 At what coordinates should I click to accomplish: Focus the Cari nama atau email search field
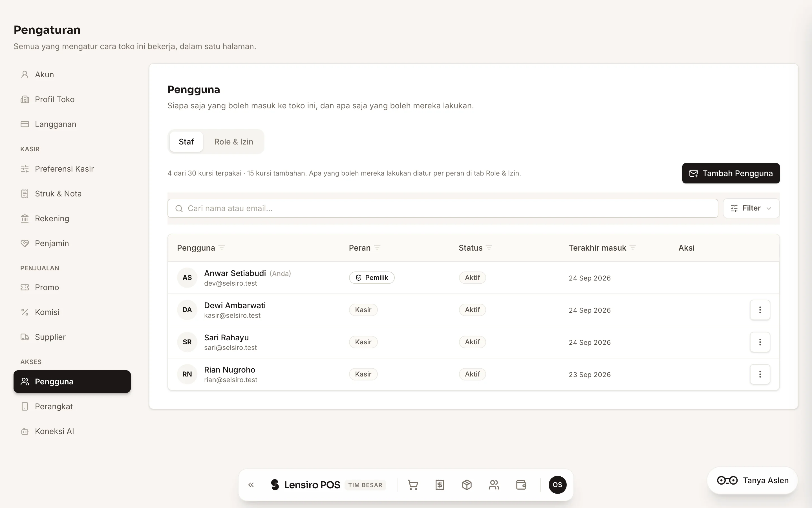coord(443,208)
